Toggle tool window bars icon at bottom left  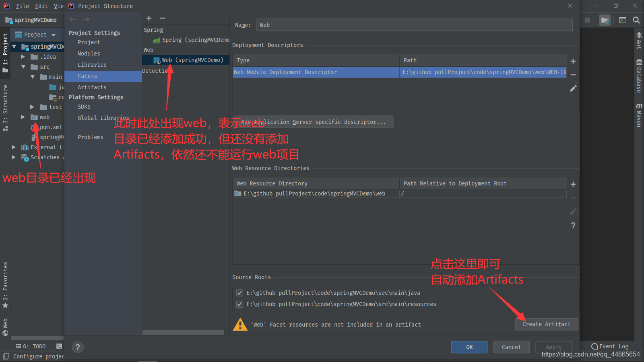click(x=6, y=356)
